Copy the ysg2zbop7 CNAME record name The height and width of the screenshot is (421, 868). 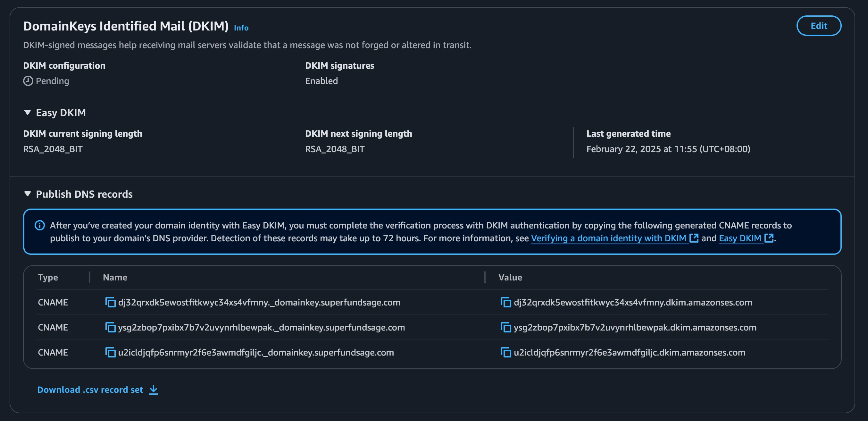pyautogui.click(x=110, y=327)
